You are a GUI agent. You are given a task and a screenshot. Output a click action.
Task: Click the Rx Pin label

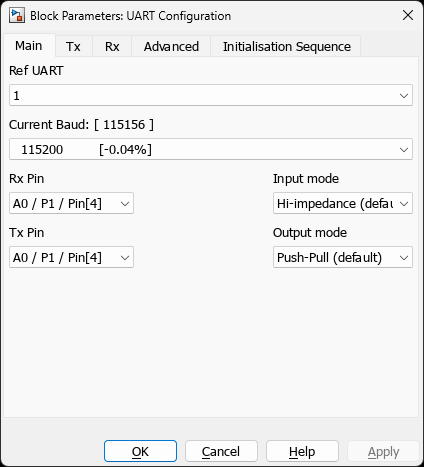point(27,179)
